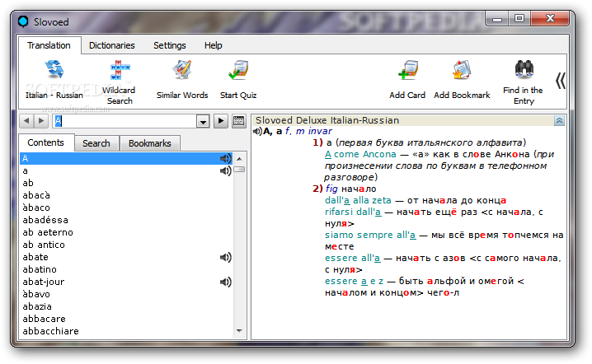Click inside the word search field
592x364 pixels.
pyautogui.click(x=125, y=121)
